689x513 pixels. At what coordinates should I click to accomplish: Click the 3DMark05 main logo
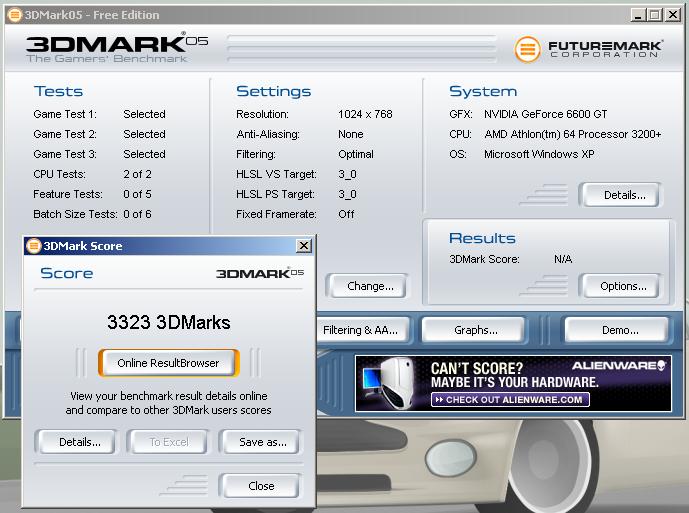click(116, 47)
